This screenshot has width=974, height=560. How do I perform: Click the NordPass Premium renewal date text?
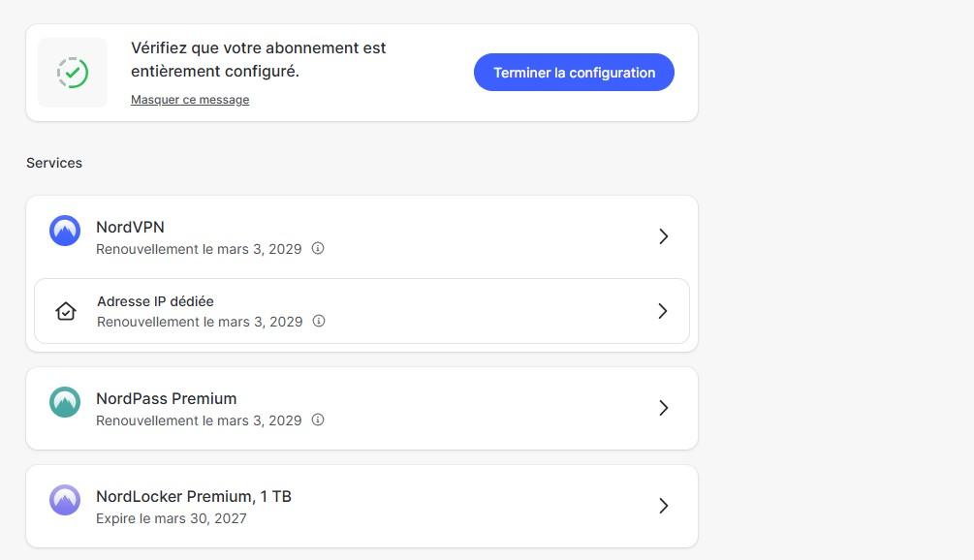(x=199, y=420)
